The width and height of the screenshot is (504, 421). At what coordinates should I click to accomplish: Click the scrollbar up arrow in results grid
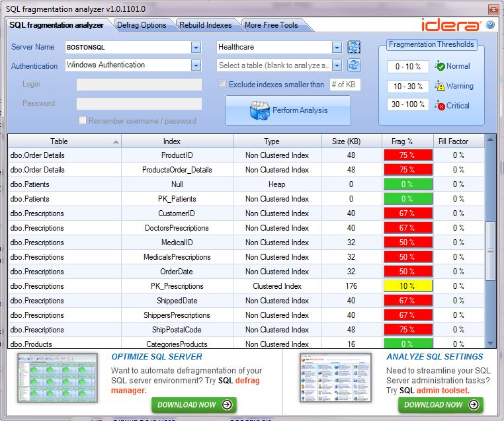point(490,139)
